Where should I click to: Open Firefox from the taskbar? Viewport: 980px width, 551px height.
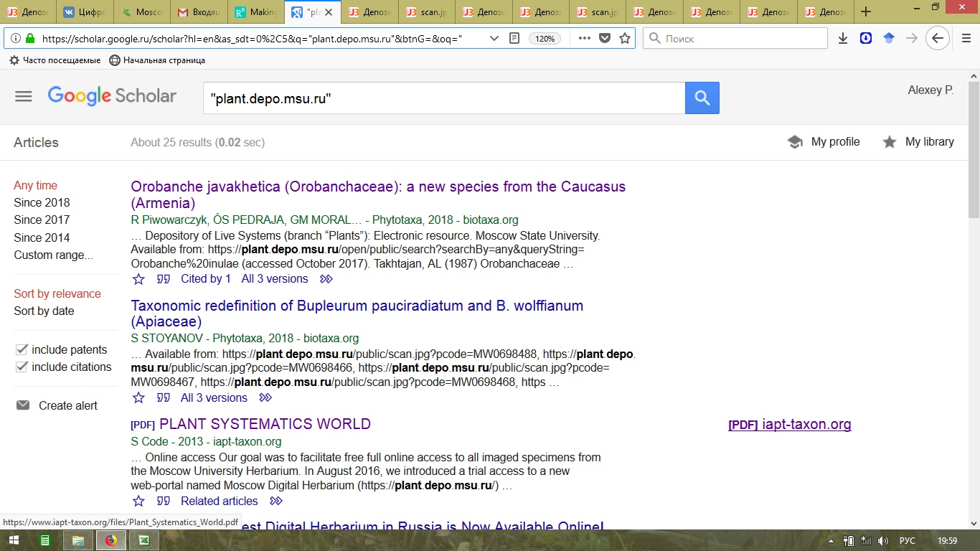[111, 540]
